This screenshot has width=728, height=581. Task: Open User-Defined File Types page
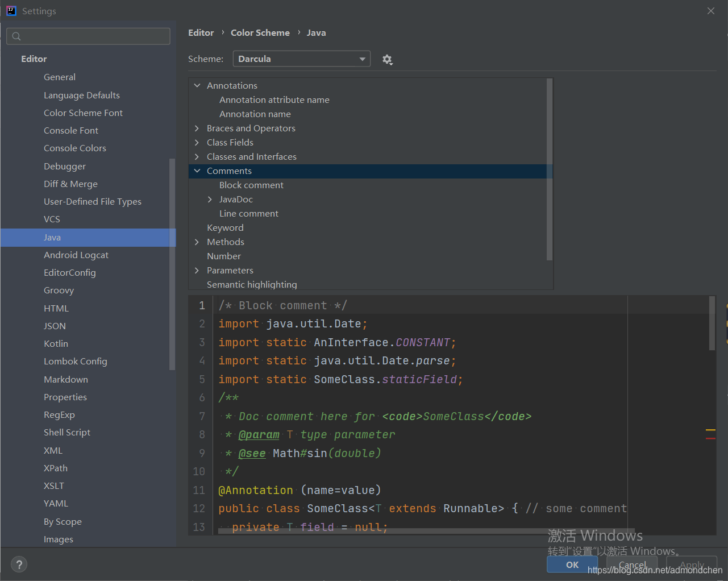(x=93, y=201)
